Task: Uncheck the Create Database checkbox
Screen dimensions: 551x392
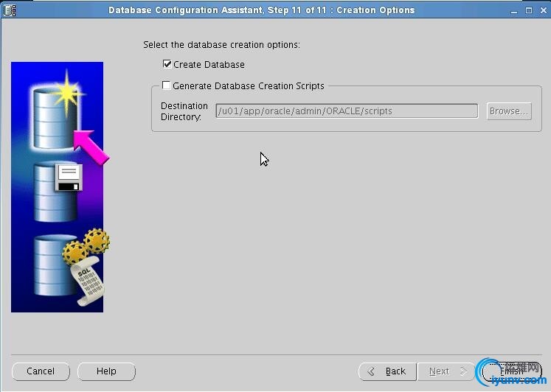Action: [x=167, y=64]
